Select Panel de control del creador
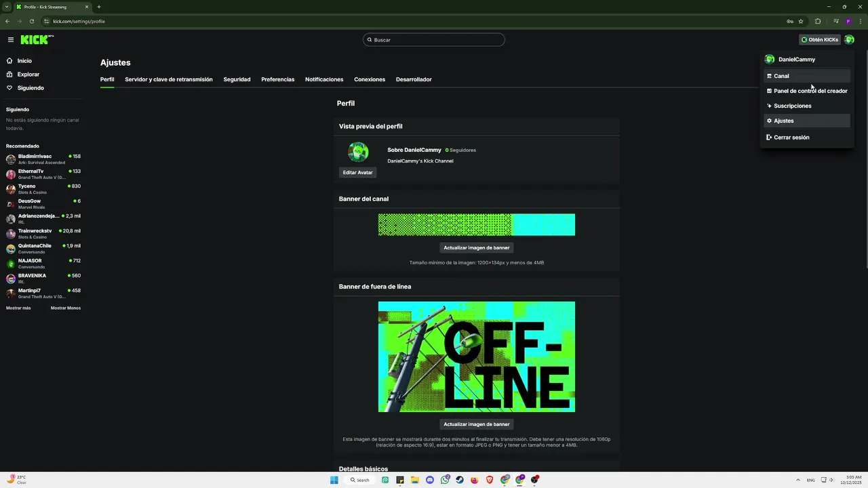 coord(807,91)
